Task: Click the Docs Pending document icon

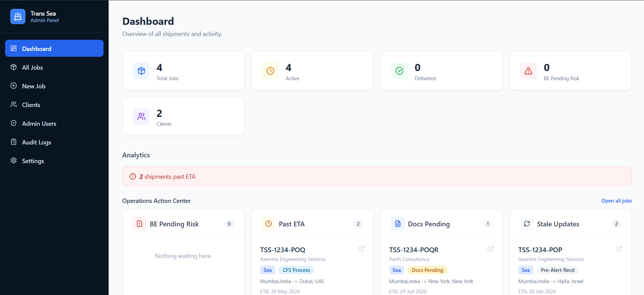Action: coord(398,224)
